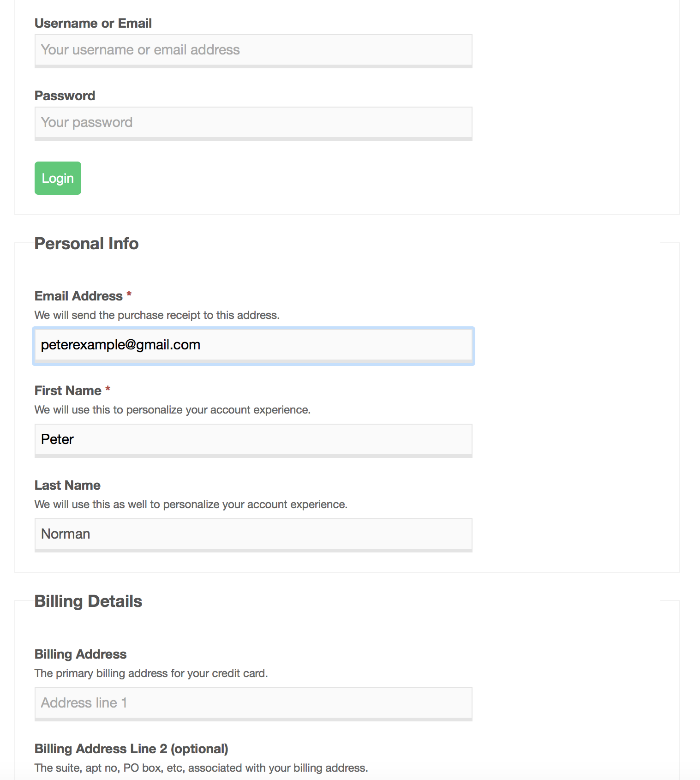Screen dimensions: 700x780
Task: Select the First Name field containing Peter
Action: [x=253, y=440]
